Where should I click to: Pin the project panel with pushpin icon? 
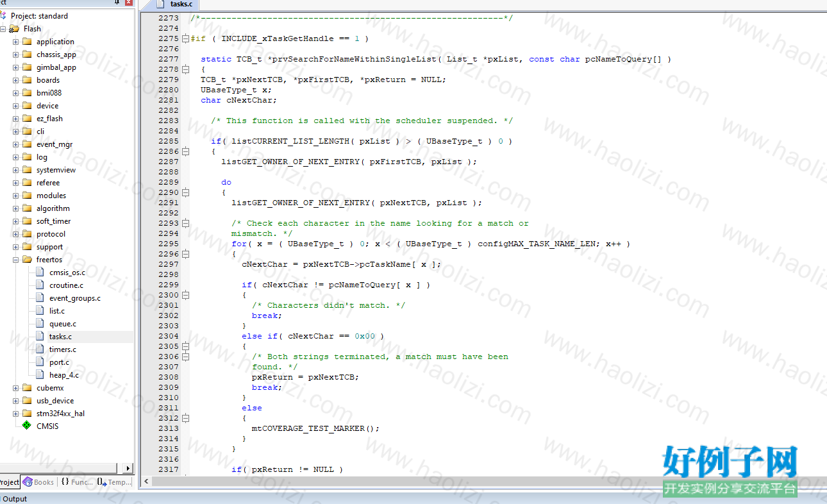coord(117,2)
